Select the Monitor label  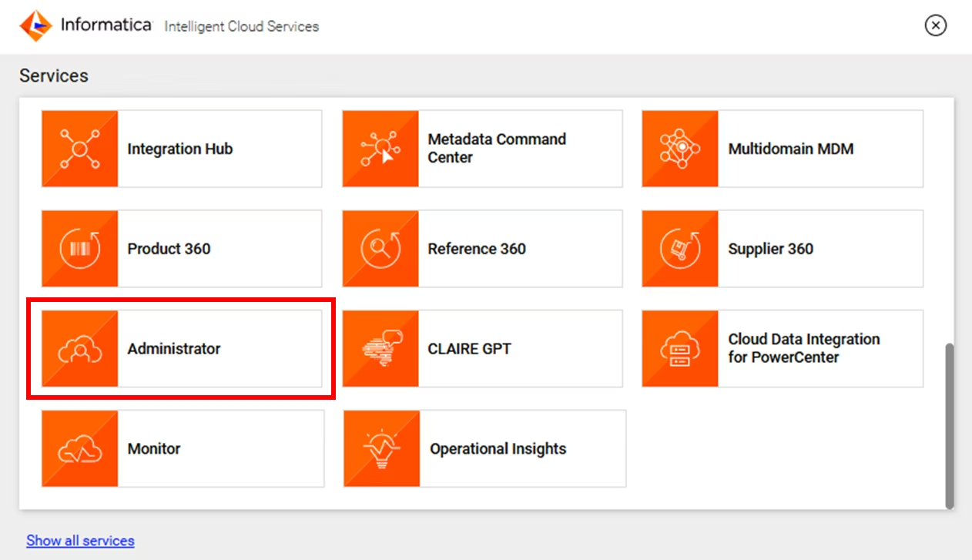point(154,448)
